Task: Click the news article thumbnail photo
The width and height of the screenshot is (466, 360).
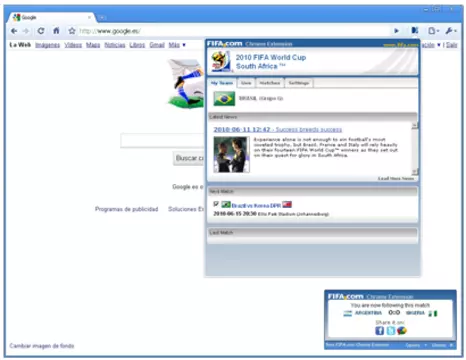Action: [x=232, y=154]
